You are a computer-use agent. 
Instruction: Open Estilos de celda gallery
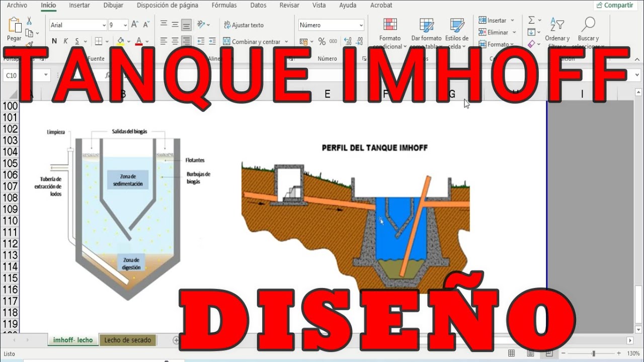(457, 33)
